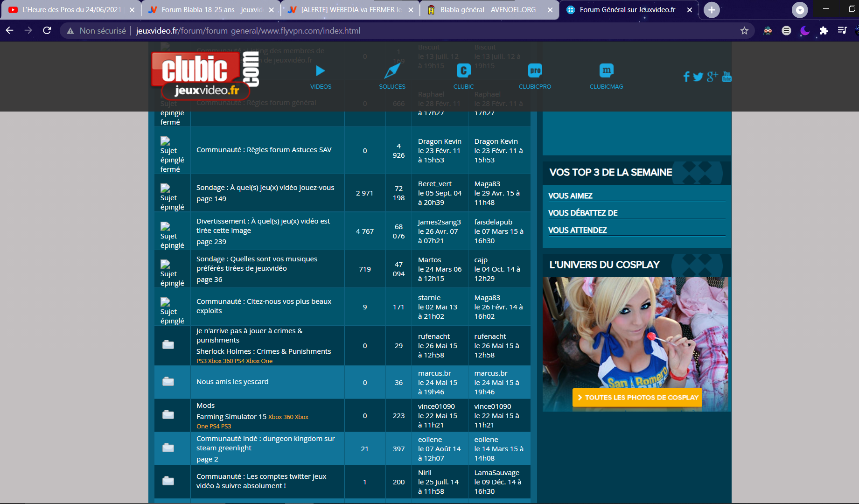
Task: Open the 'Mods' topic
Action: 206,406
